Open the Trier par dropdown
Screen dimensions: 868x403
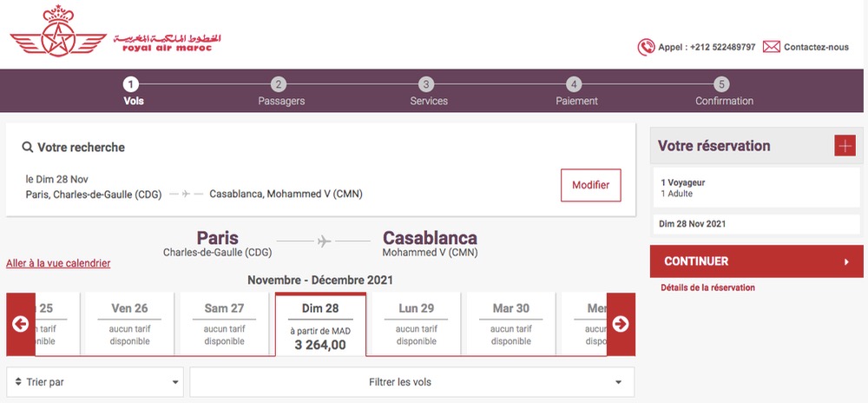pyautogui.click(x=95, y=382)
